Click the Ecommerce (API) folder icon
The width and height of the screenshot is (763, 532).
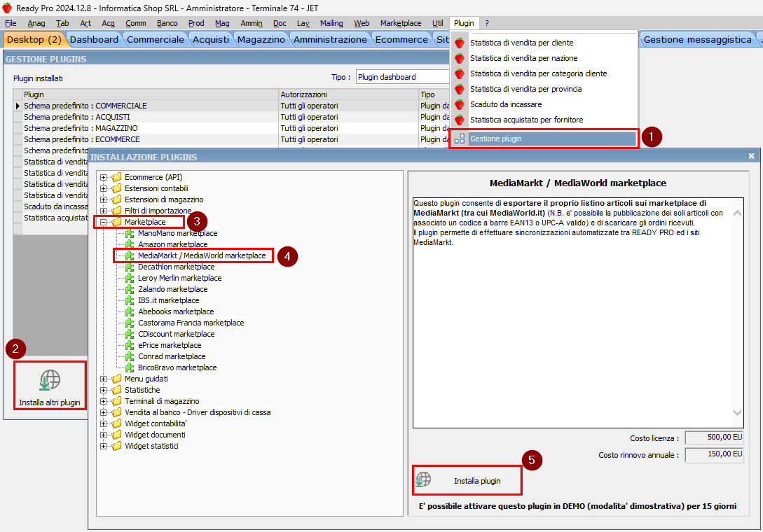(x=116, y=178)
